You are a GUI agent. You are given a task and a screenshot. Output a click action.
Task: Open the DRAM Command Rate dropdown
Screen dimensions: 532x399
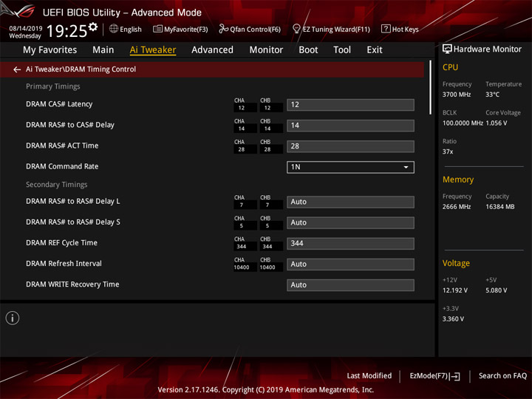[x=350, y=167]
